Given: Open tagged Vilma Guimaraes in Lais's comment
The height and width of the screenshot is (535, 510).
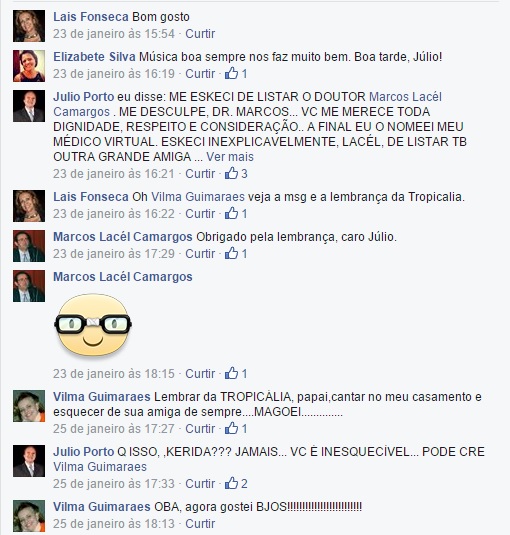Looking at the screenshot, I should (198, 197).
